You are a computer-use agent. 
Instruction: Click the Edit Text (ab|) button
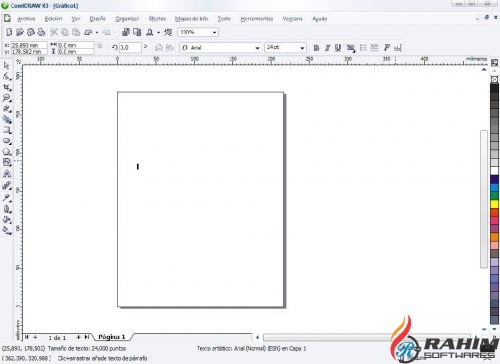pyautogui.click(x=398, y=48)
